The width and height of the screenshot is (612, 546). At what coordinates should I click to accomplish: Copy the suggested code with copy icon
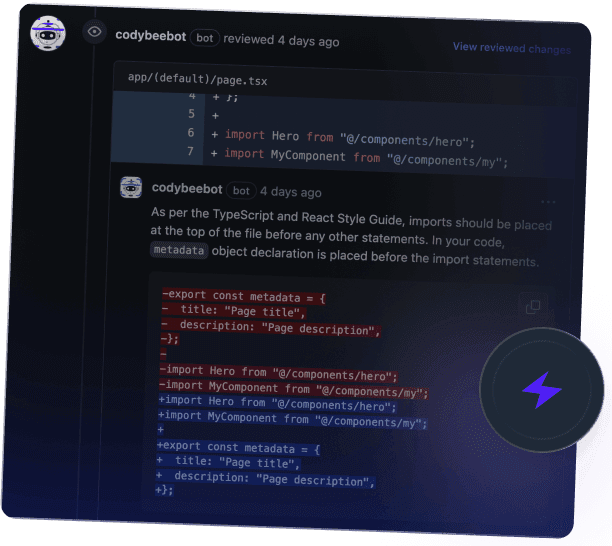(533, 306)
